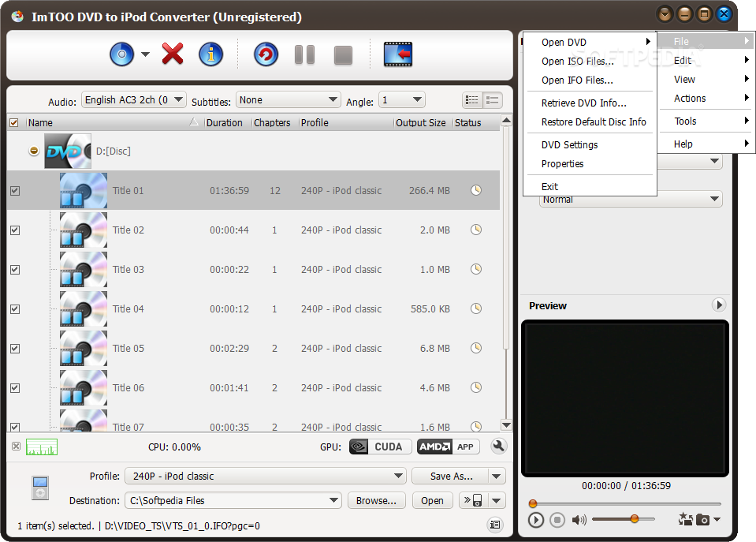
Task: Click the Open destination button
Action: tap(433, 500)
